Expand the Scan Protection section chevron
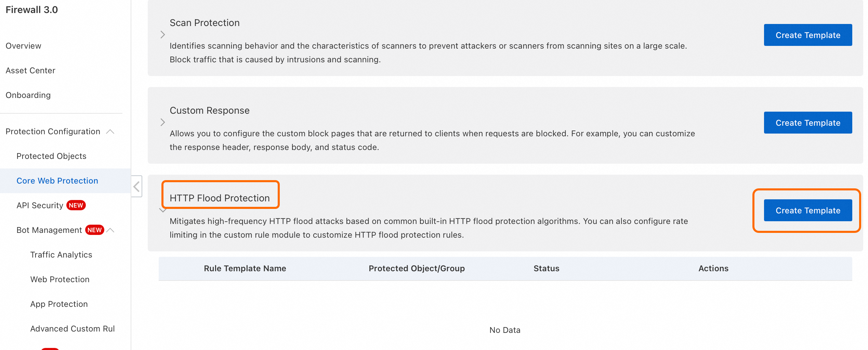The width and height of the screenshot is (868, 350). click(163, 35)
